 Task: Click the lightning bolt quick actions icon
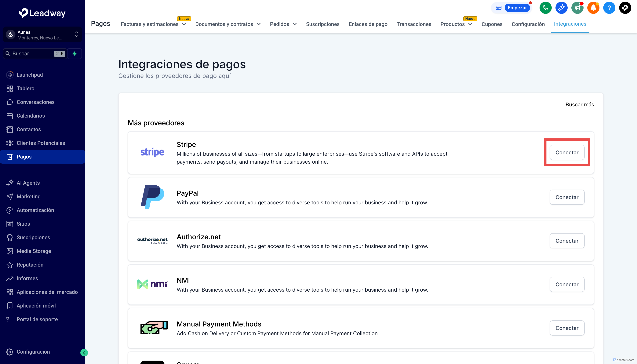pyautogui.click(x=75, y=53)
